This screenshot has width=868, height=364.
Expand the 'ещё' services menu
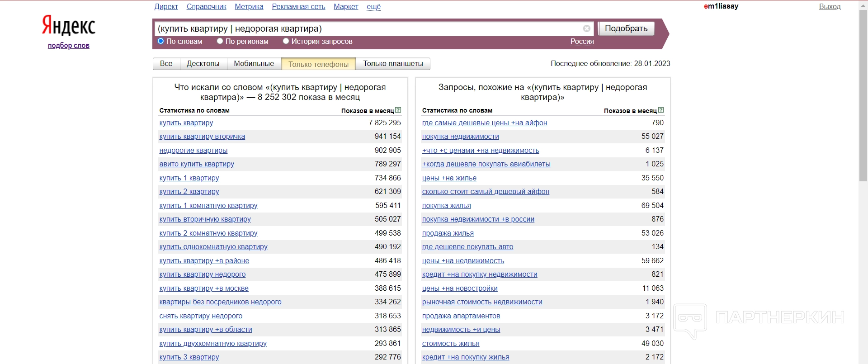tap(373, 6)
